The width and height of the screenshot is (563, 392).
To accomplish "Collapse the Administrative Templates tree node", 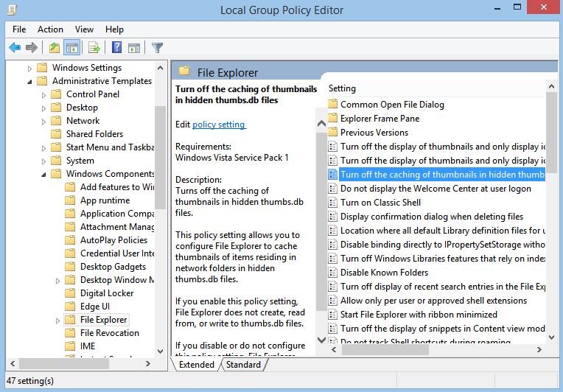I will (29, 82).
